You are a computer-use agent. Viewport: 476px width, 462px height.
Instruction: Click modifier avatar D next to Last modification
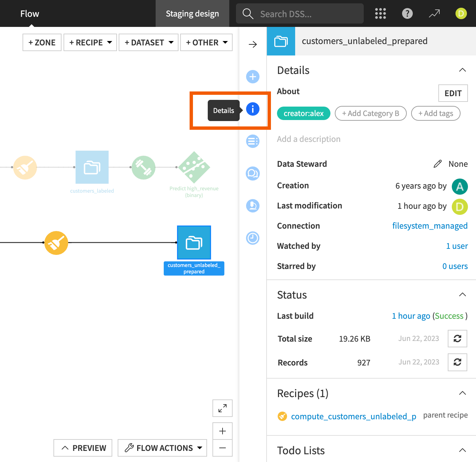point(460,207)
